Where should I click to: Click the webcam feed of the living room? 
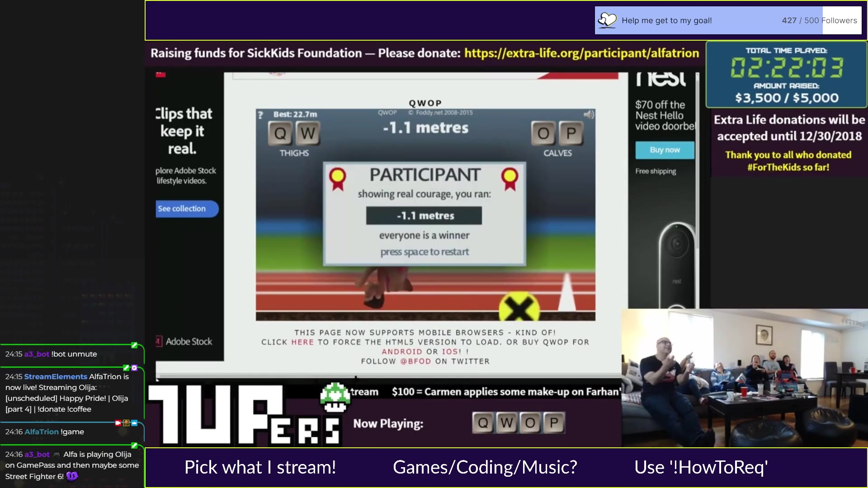744,378
